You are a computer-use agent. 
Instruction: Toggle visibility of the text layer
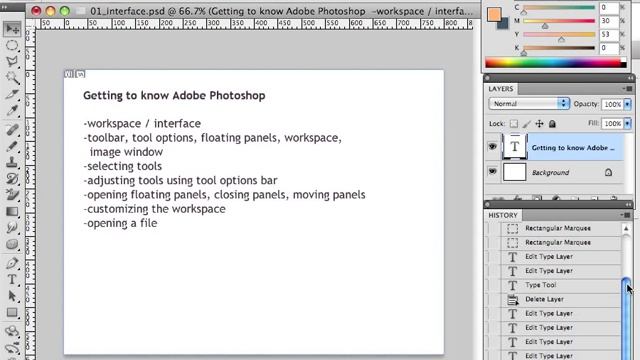[x=493, y=147]
